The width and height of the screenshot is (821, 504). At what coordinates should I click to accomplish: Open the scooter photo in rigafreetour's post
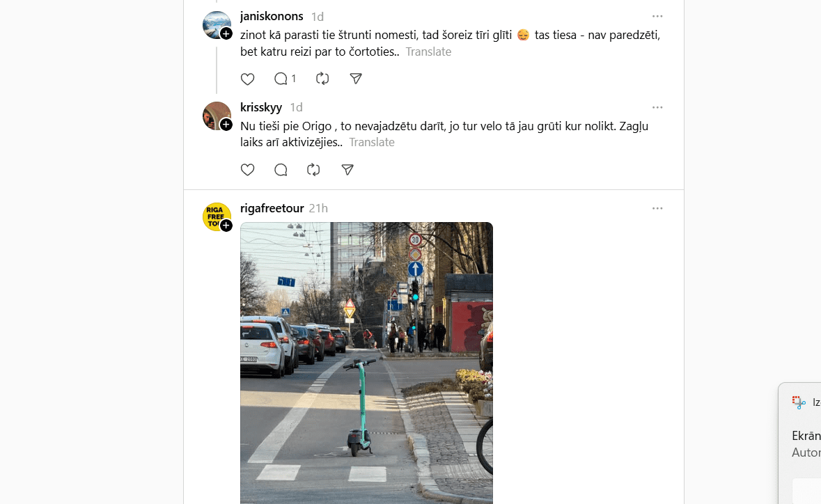pos(366,363)
